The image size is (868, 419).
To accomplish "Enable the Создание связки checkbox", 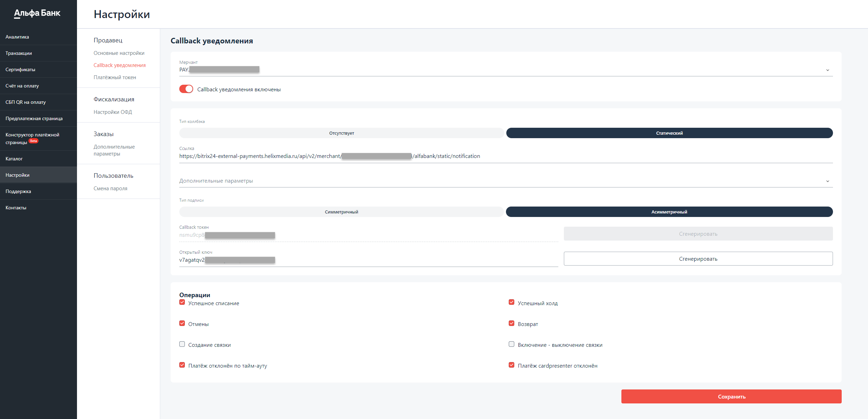I will [x=182, y=344].
